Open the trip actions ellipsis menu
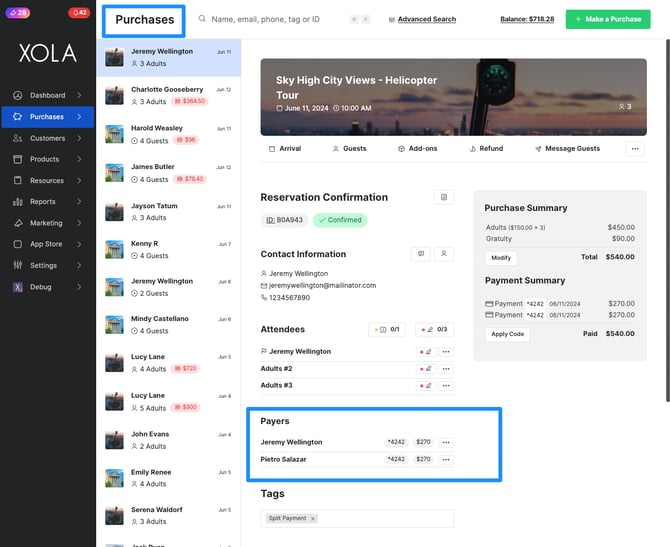670x547 pixels. [x=635, y=149]
